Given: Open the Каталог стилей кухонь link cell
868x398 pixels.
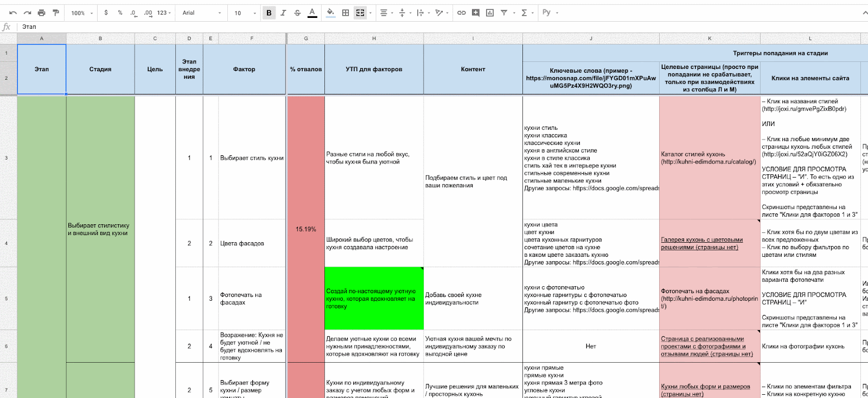Looking at the screenshot, I should click(709, 158).
